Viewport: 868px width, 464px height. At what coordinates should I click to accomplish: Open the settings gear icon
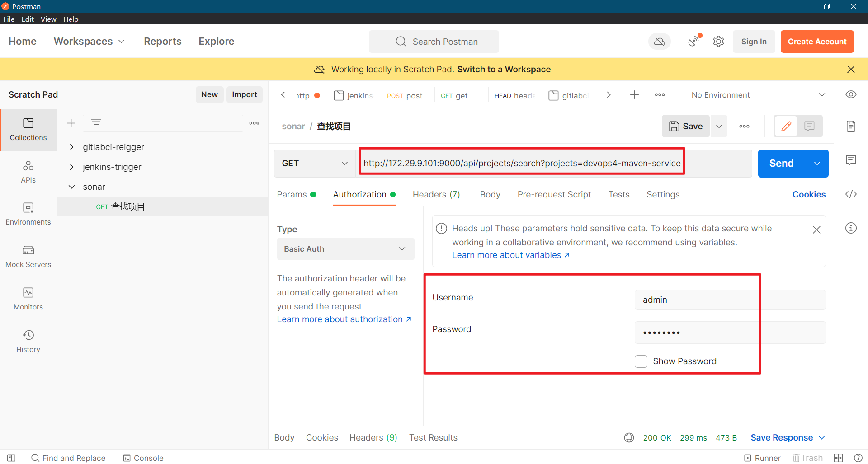[x=718, y=42]
